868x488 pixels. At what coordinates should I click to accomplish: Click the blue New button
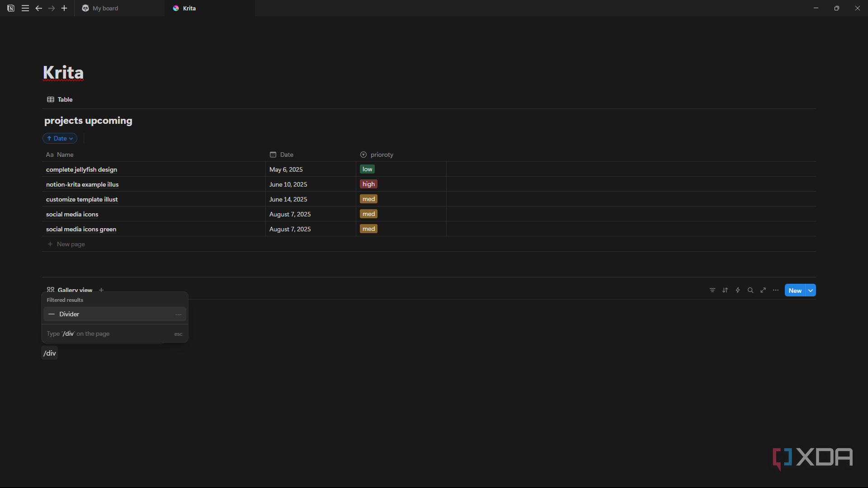tap(795, 291)
